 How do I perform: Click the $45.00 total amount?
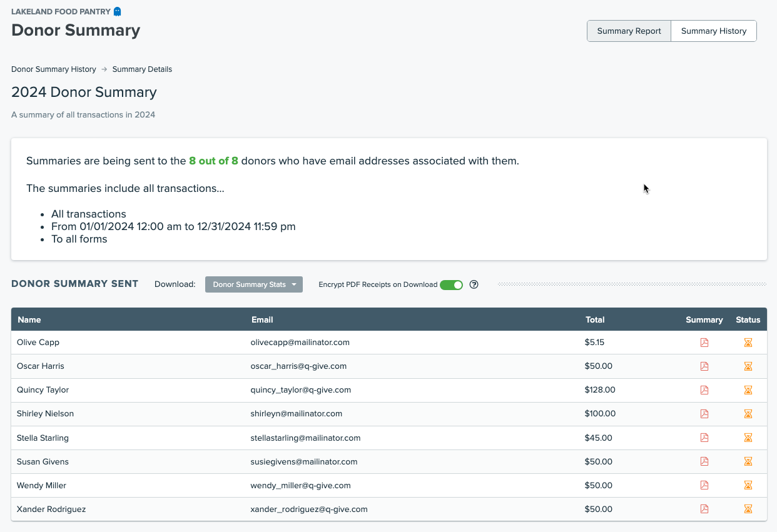click(x=598, y=438)
